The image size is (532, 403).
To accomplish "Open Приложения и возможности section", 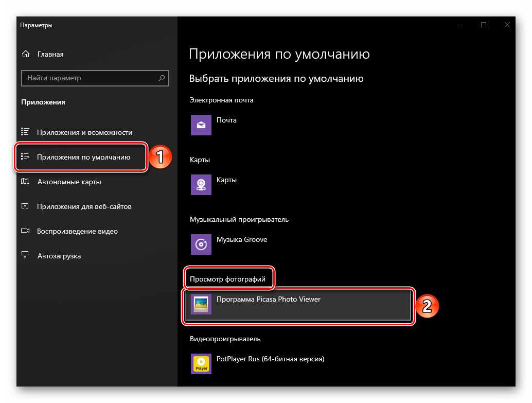I will click(x=84, y=132).
